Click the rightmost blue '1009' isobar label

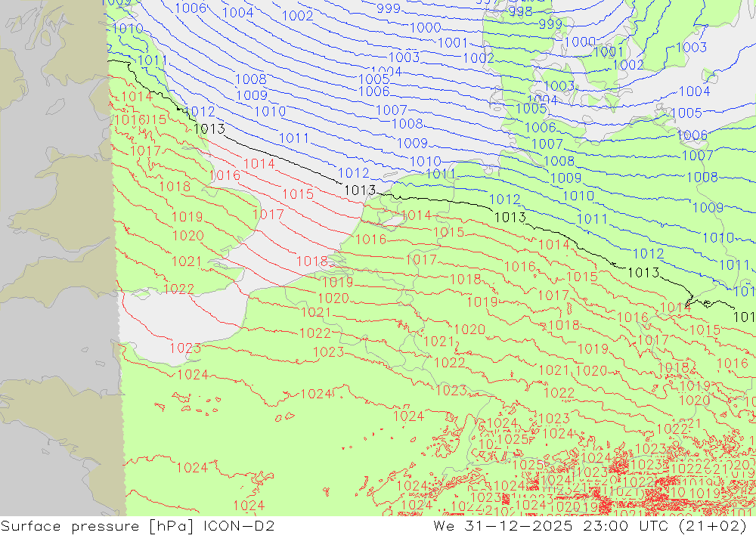click(x=708, y=208)
